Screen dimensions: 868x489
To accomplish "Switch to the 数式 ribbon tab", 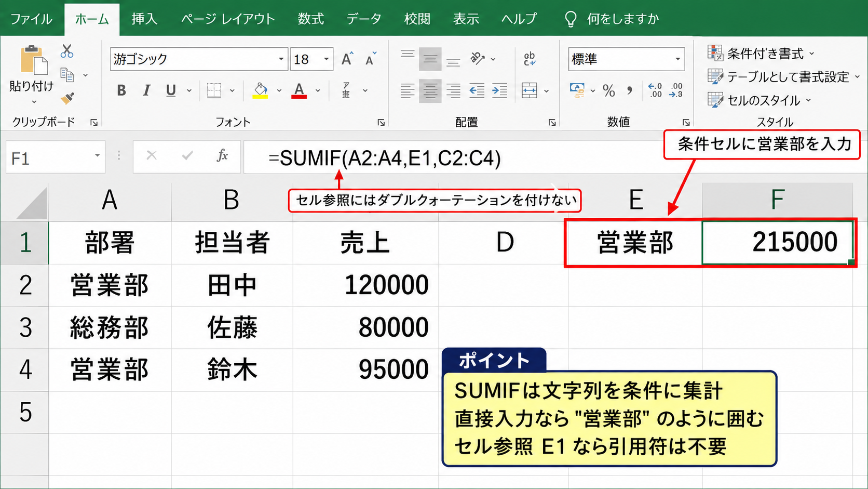I will [x=310, y=19].
